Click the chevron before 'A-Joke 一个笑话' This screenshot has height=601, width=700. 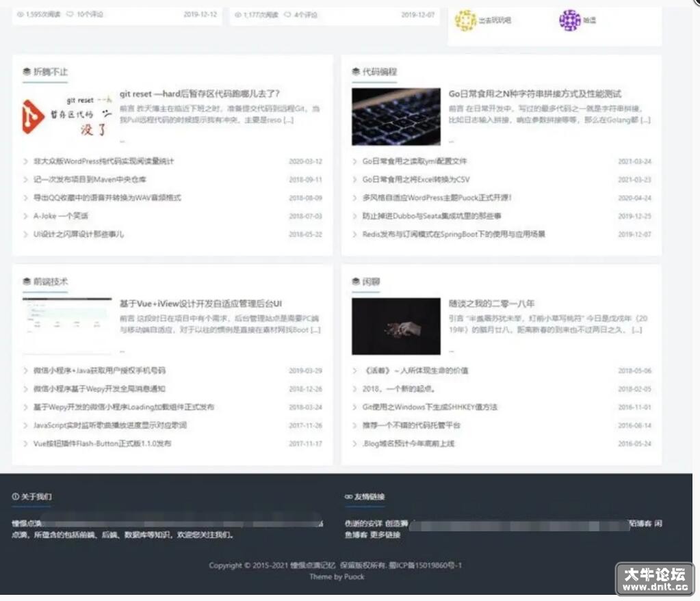coord(25,216)
